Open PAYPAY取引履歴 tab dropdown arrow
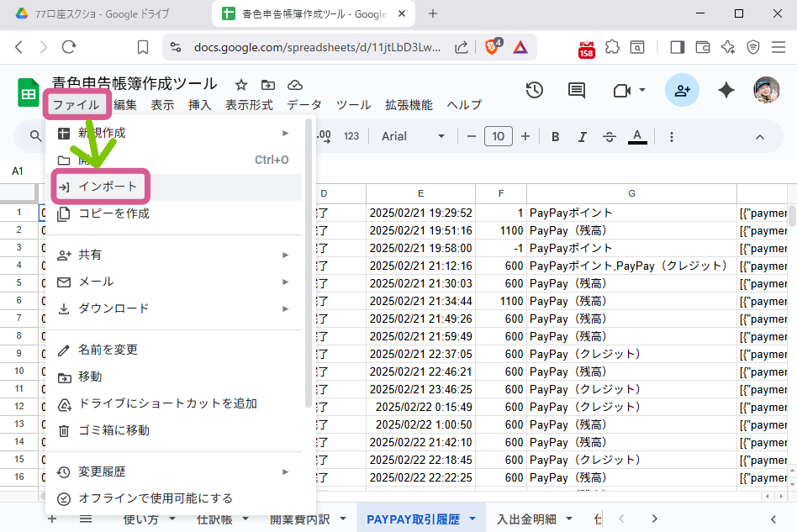Viewport: 797px width, 532px height. (472, 519)
